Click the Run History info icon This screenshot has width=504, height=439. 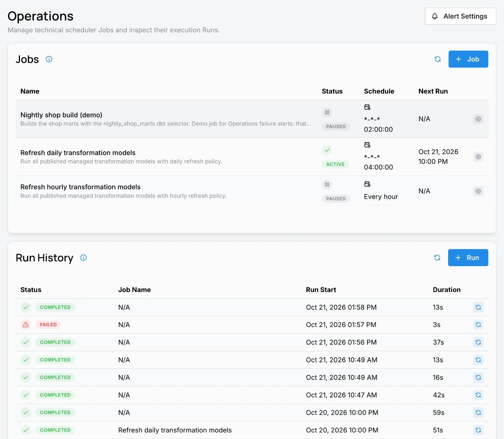click(x=83, y=258)
